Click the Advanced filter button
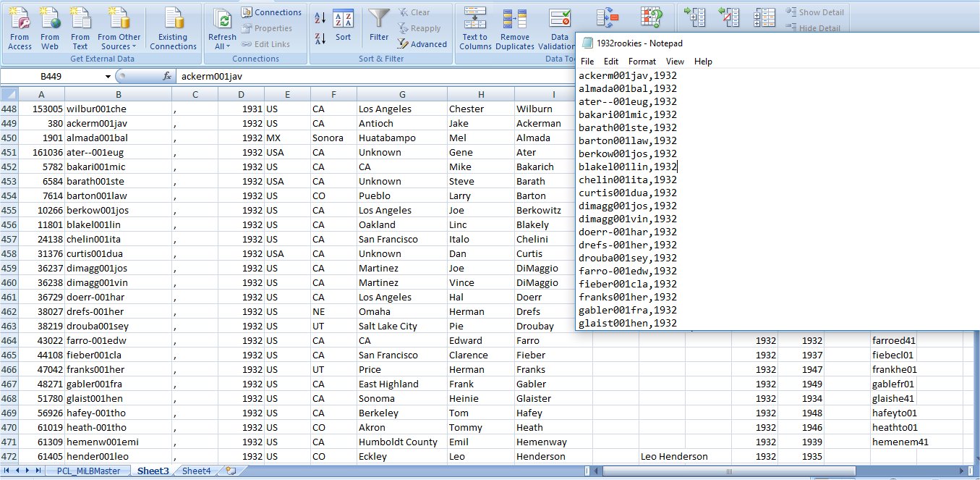980x480 pixels. tap(422, 44)
